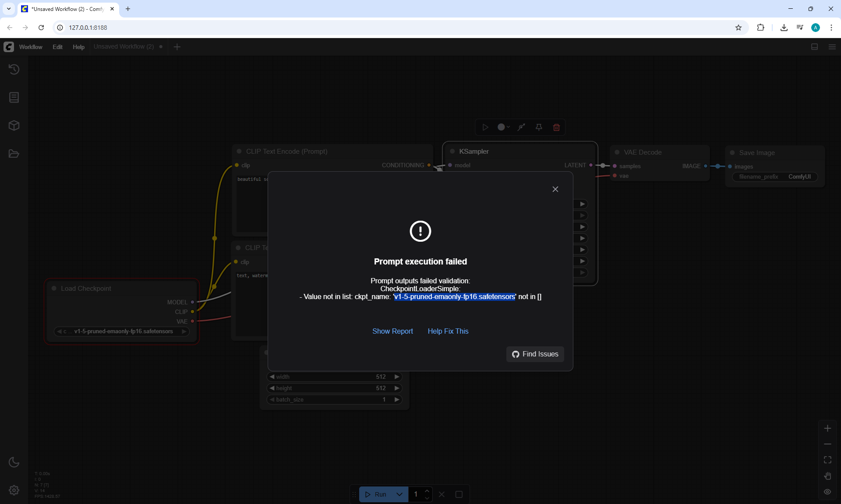Open the Workflow menu
Screen dimensions: 841x504
tap(31, 47)
